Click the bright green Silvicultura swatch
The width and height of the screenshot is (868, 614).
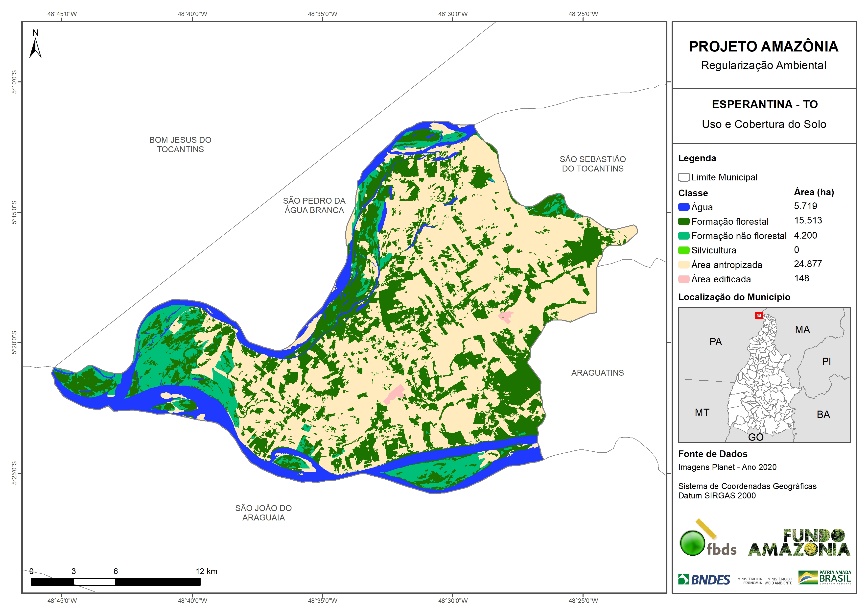pyautogui.click(x=683, y=250)
